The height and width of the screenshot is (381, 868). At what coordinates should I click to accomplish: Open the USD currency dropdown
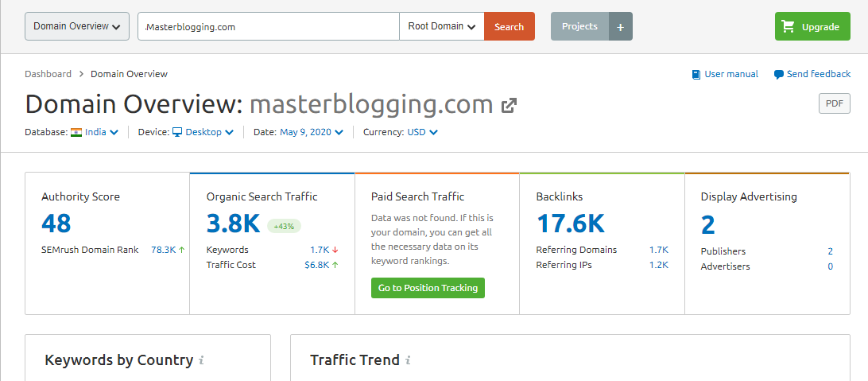(423, 132)
